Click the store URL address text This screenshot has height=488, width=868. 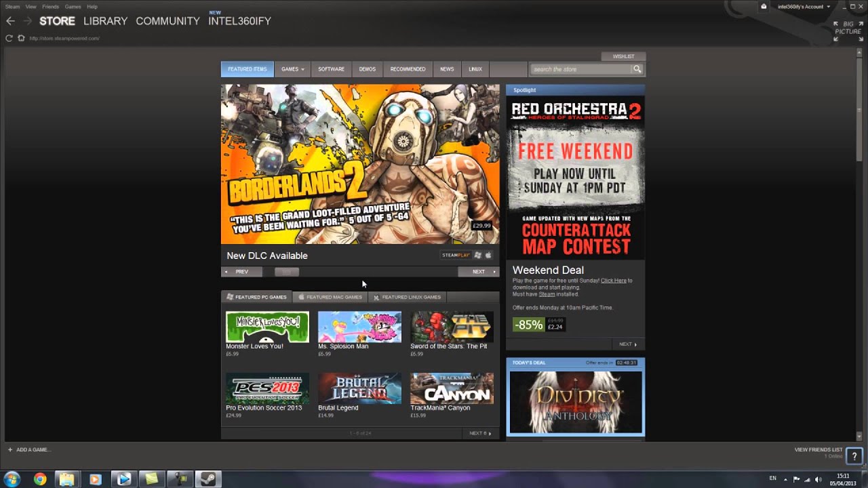(x=64, y=39)
